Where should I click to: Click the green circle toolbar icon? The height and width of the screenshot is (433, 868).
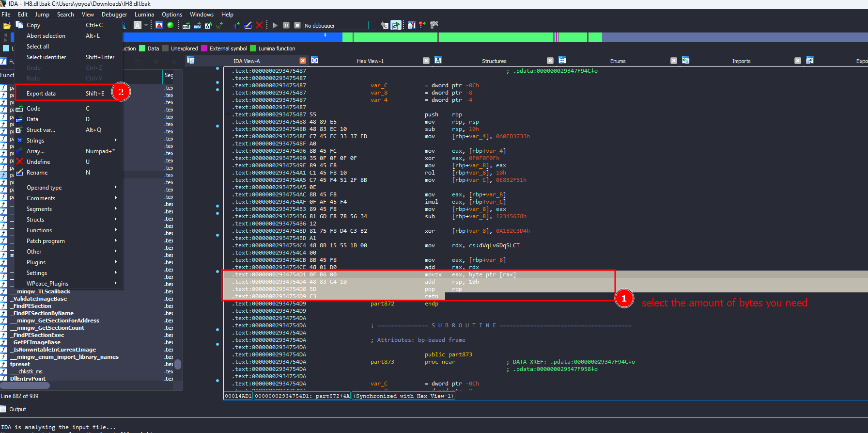click(x=170, y=25)
